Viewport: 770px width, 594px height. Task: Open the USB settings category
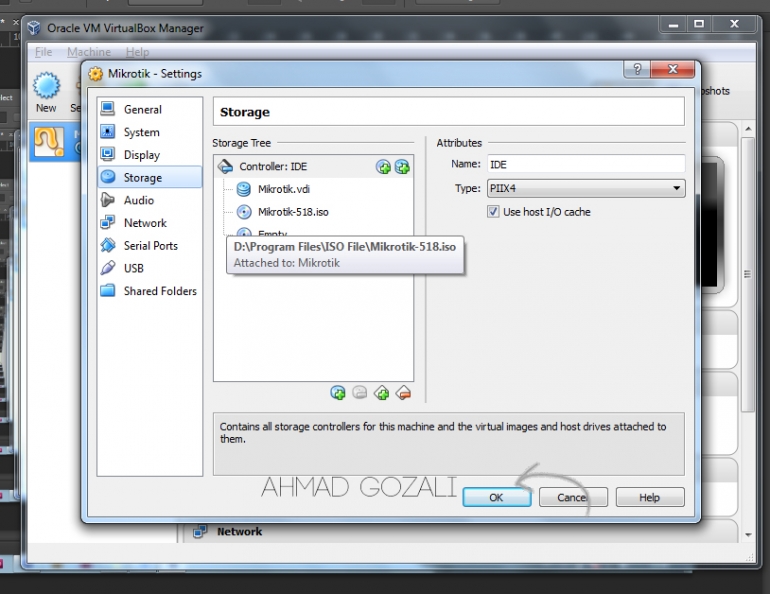(133, 268)
